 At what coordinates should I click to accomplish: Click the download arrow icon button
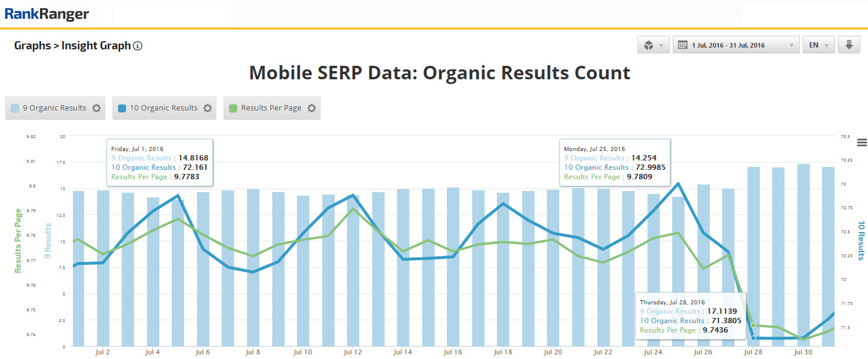(x=849, y=45)
